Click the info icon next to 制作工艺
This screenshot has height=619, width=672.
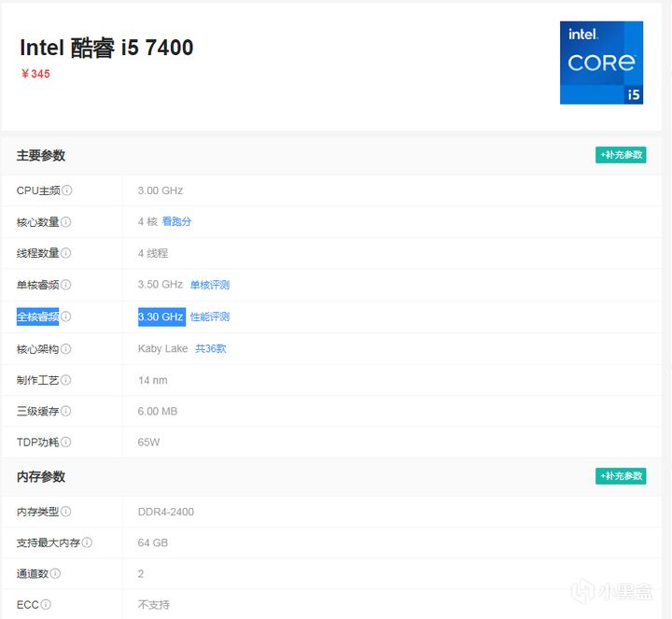65,380
